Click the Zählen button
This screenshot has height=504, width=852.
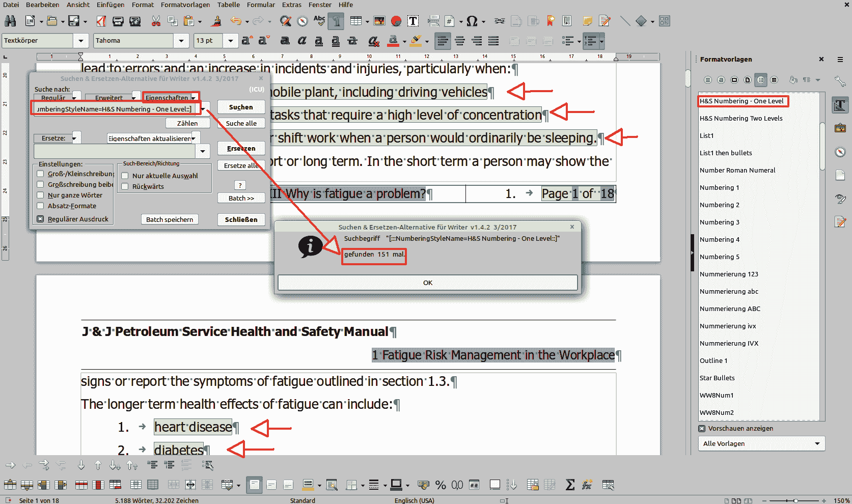(x=187, y=123)
